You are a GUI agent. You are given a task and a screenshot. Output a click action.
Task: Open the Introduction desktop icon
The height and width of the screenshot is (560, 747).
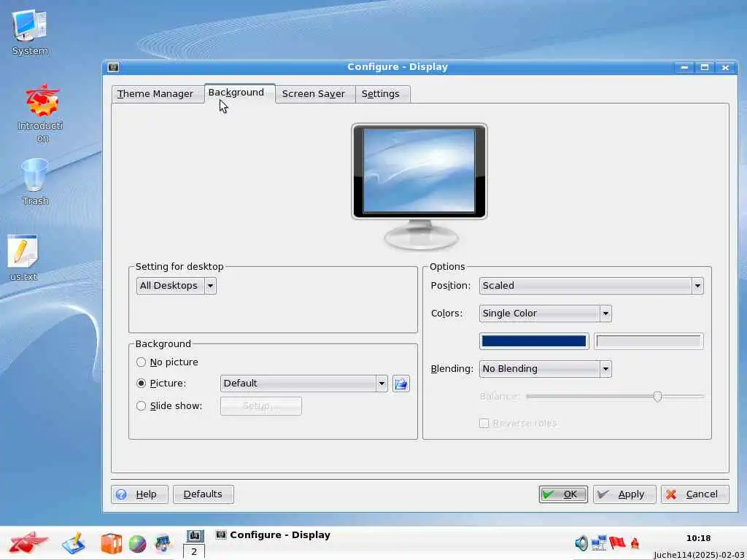pos(41,113)
